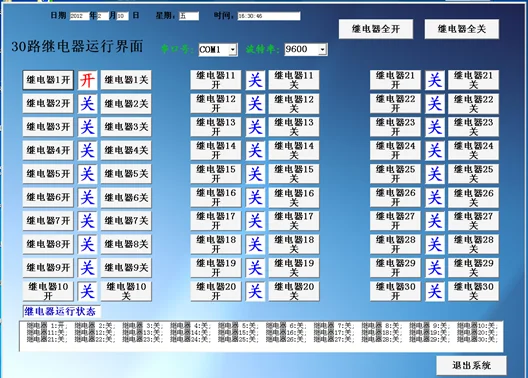Click the 继电器3开 button
528x378 pixels.
48,127
